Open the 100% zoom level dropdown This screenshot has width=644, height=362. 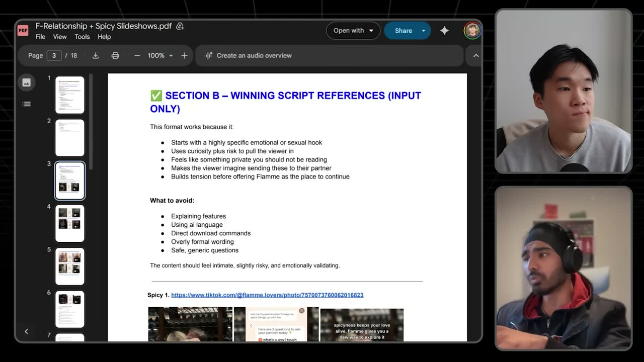[x=160, y=55]
